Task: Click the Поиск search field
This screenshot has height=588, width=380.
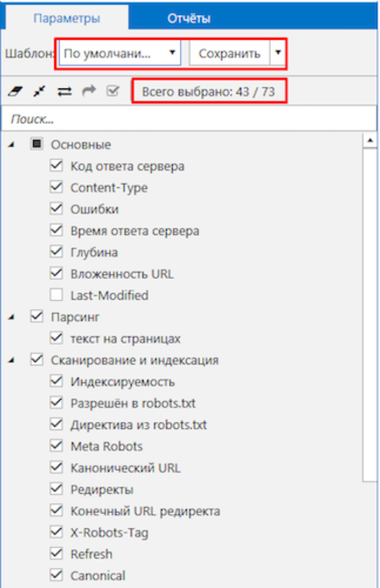Action: tap(185, 118)
